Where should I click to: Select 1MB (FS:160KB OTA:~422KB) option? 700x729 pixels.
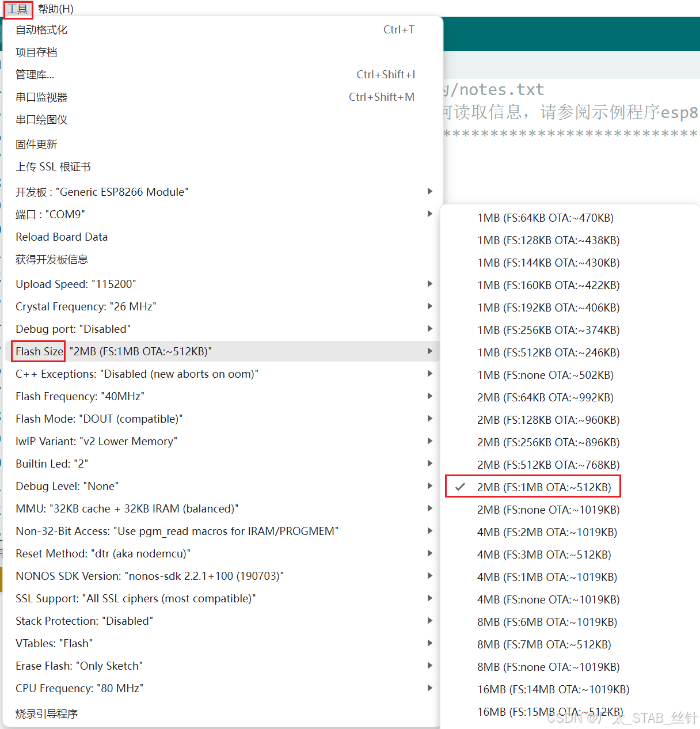pyautogui.click(x=570, y=285)
